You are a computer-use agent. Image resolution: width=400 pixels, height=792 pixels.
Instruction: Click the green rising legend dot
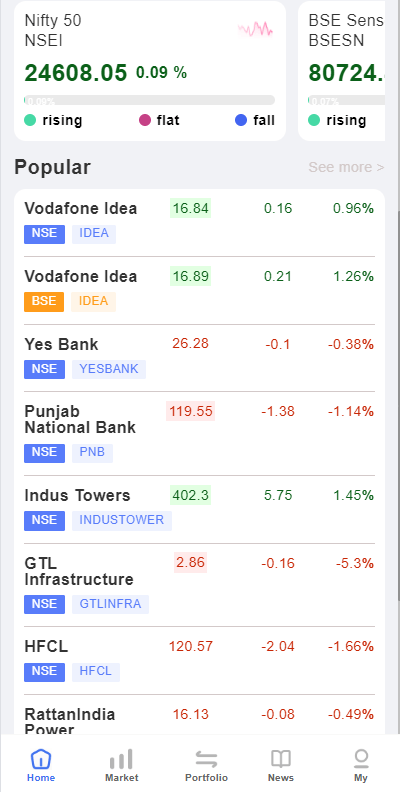(x=30, y=120)
